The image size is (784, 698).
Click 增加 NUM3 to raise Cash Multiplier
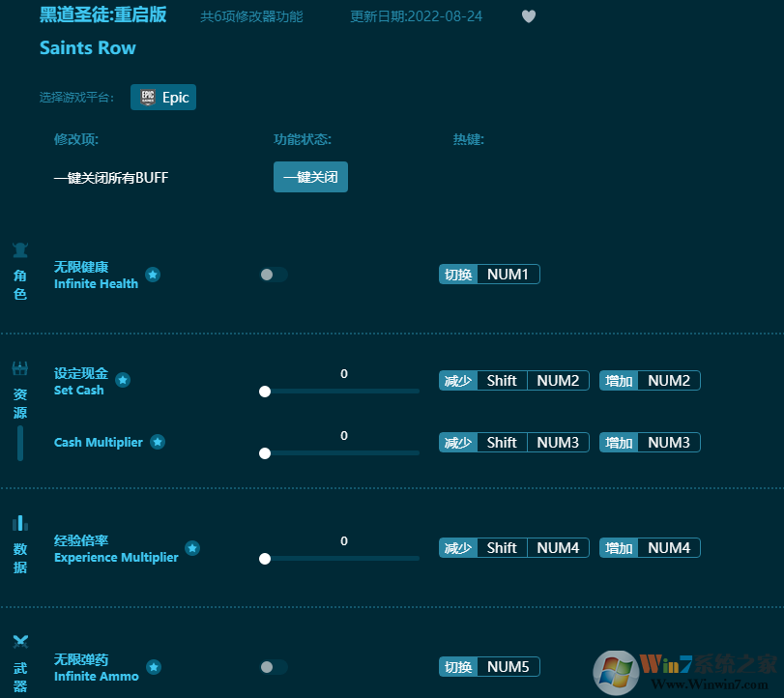[649, 442]
